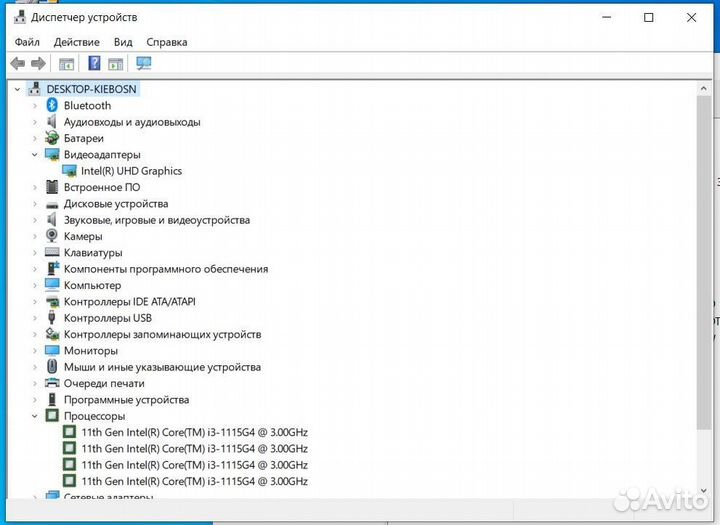Click the Батареи battery icon

tap(52, 138)
